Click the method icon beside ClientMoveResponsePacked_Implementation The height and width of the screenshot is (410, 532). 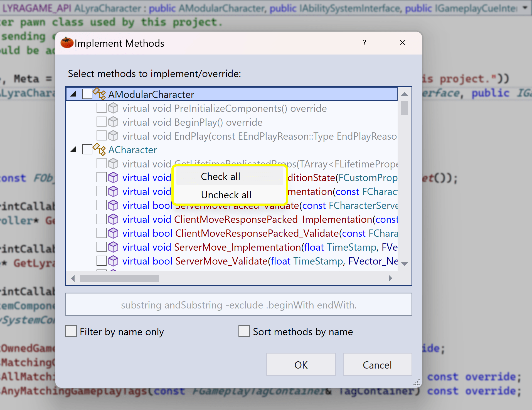point(113,219)
